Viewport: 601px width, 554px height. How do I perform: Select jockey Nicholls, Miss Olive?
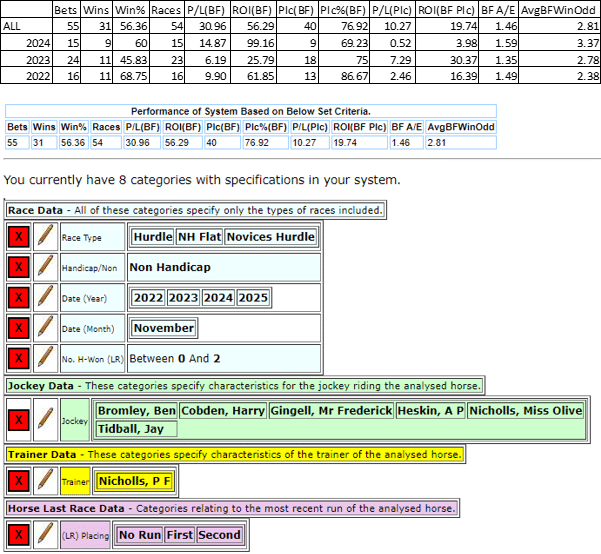(526, 411)
